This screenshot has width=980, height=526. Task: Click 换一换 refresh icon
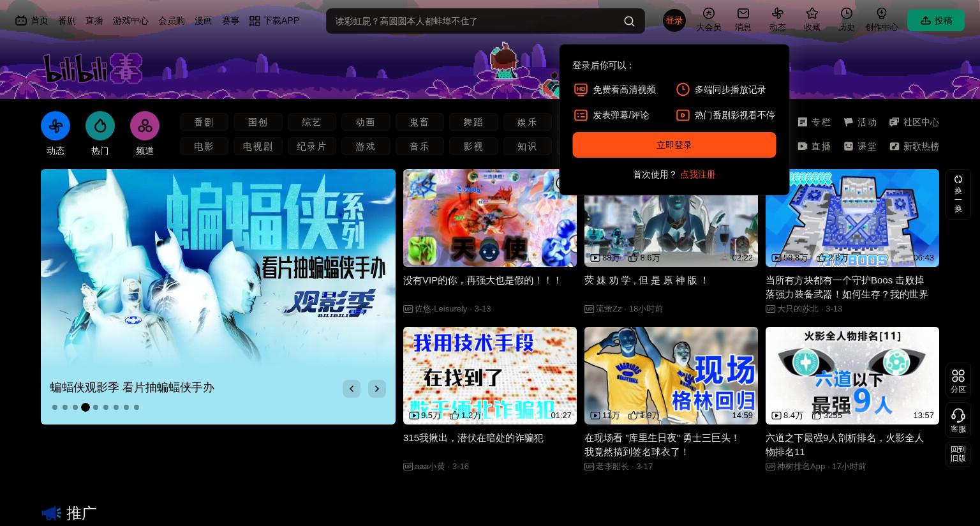958,179
